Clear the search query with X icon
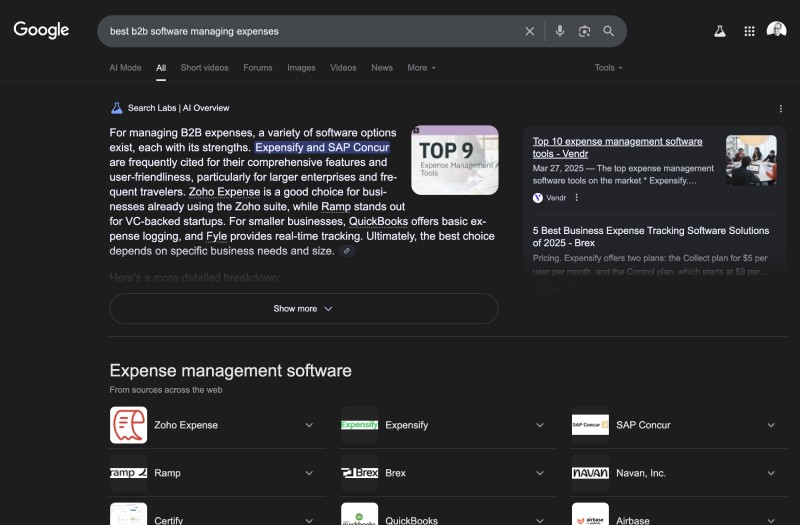The image size is (800, 525). (x=530, y=31)
